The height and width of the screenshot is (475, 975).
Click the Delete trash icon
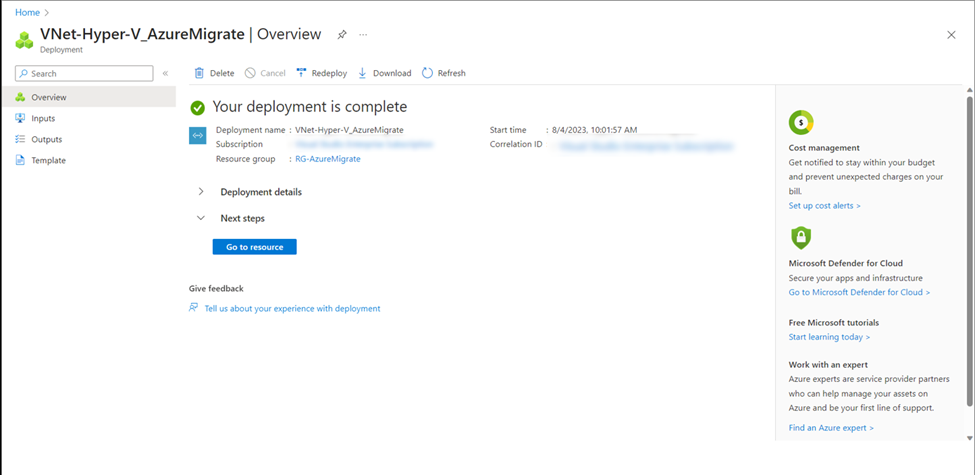(199, 73)
